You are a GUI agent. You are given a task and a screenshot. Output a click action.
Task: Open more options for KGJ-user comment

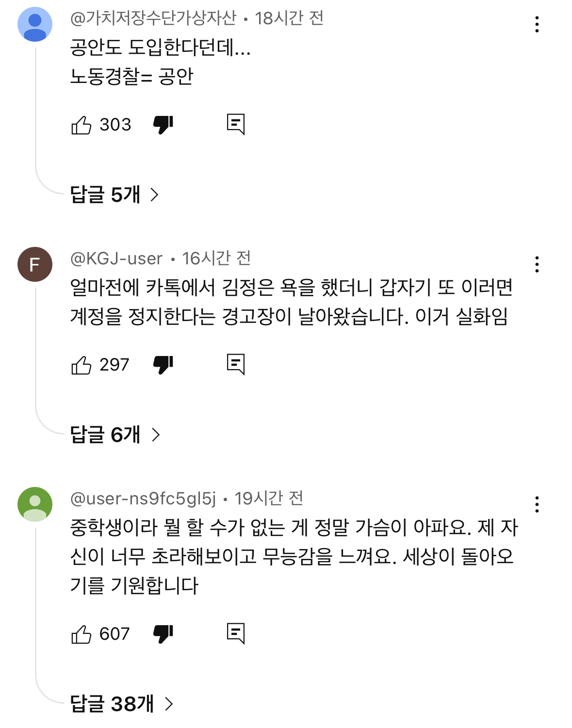(x=537, y=264)
